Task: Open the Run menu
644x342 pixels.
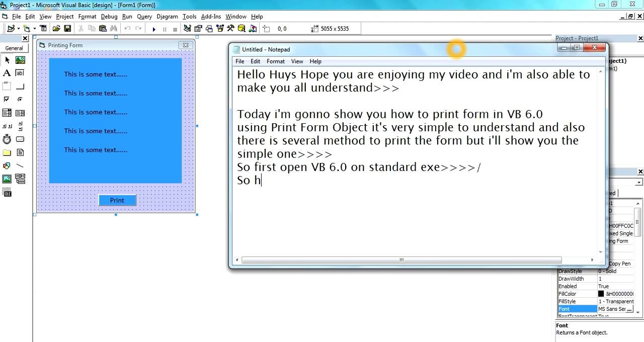Action: click(127, 17)
